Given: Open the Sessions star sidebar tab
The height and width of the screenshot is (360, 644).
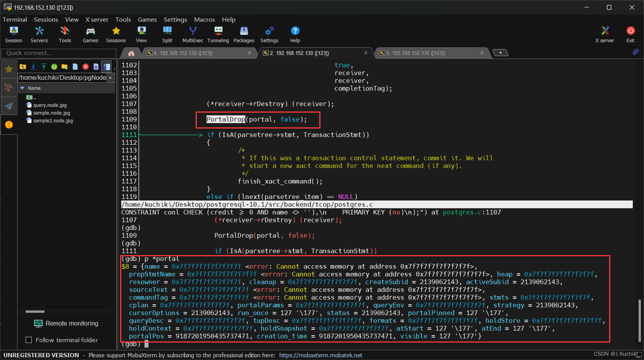Looking at the screenshot, I should click(9, 69).
